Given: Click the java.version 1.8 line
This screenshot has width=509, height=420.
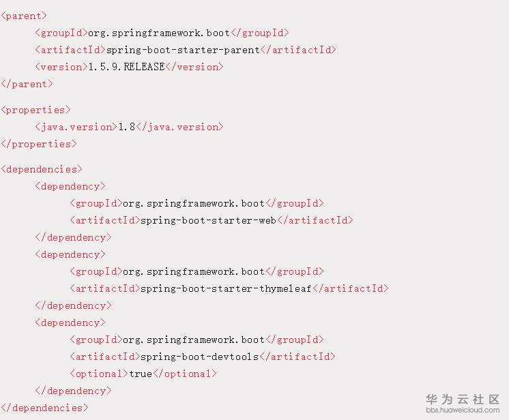Looking at the screenshot, I should click(129, 127).
